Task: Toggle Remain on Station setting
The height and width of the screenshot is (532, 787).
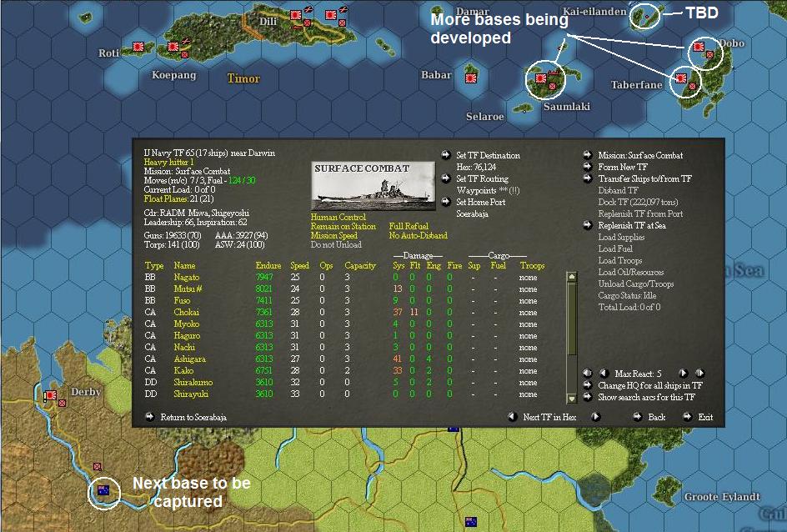Action: coord(343,226)
